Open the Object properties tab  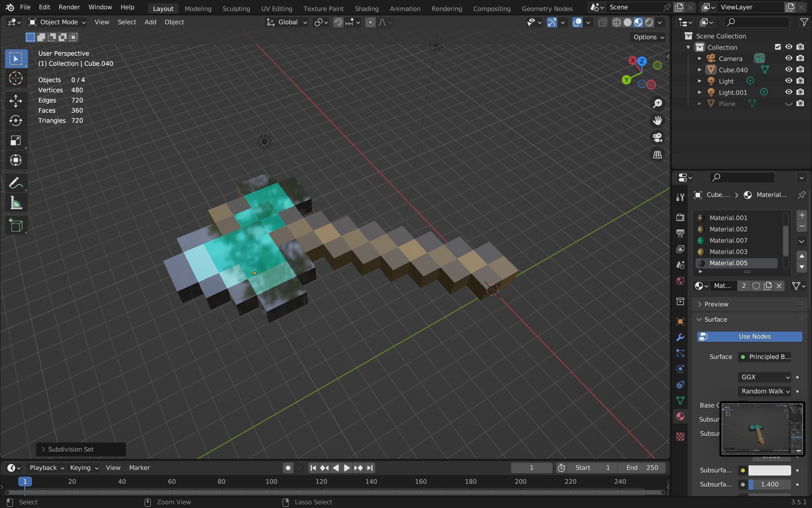680,321
